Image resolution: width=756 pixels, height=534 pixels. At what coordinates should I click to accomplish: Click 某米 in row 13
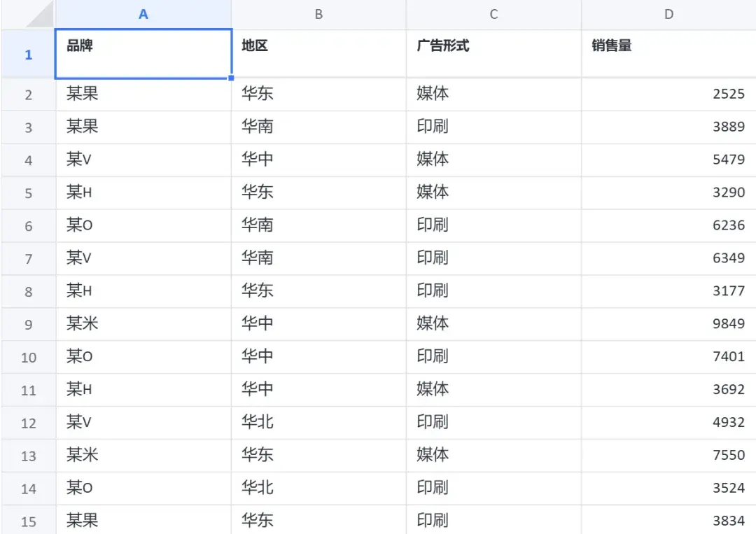point(83,454)
